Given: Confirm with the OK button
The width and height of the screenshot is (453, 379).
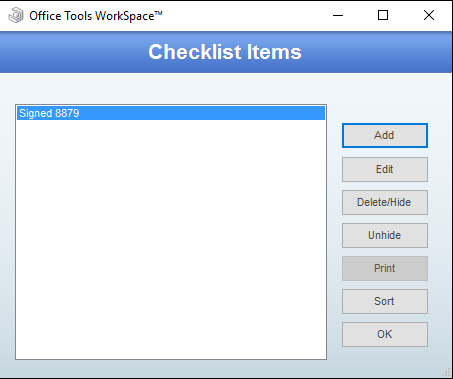Looking at the screenshot, I should click(385, 334).
